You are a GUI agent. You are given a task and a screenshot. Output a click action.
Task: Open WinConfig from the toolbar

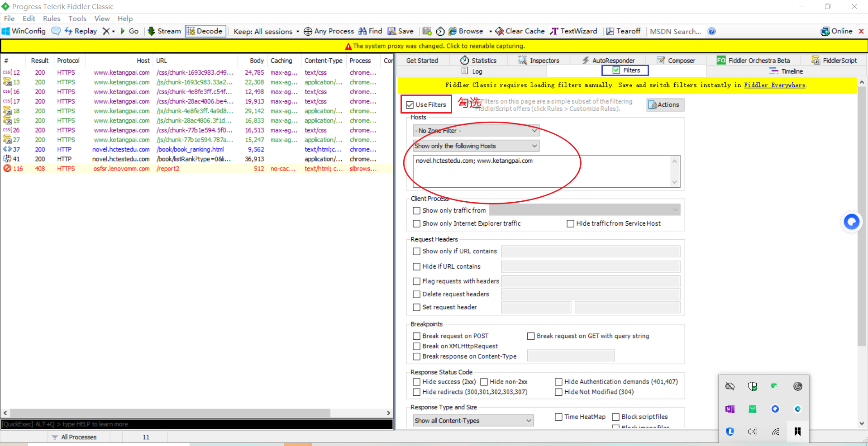pyautogui.click(x=24, y=31)
